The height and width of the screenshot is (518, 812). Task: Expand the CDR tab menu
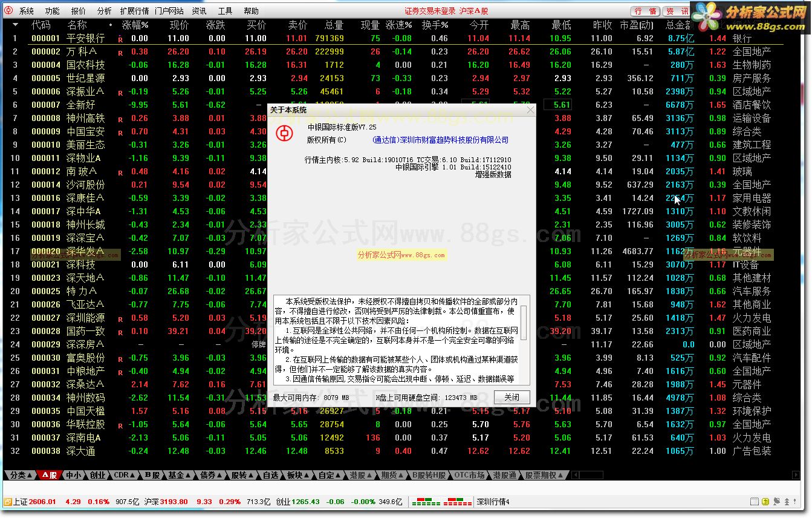[x=125, y=475]
